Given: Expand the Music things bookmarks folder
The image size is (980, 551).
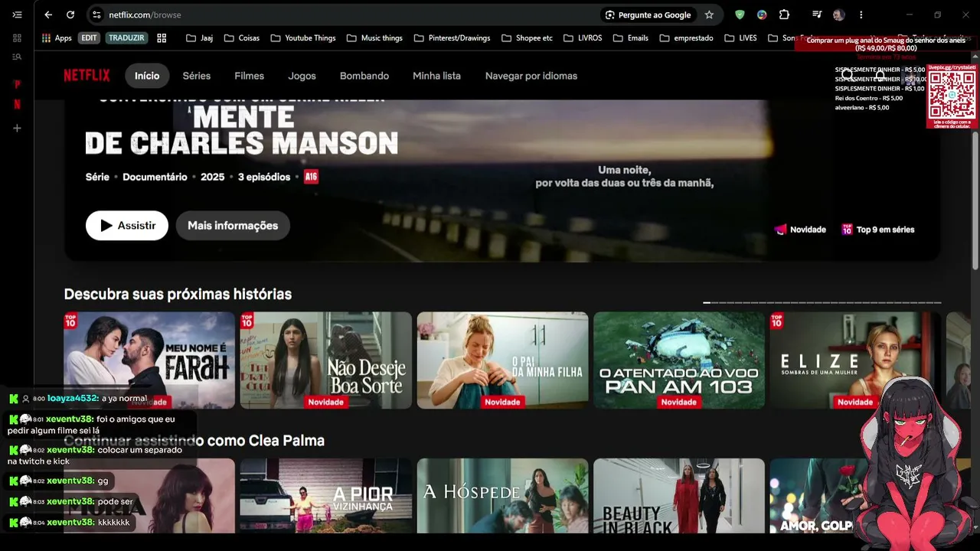Looking at the screenshot, I should [374, 37].
